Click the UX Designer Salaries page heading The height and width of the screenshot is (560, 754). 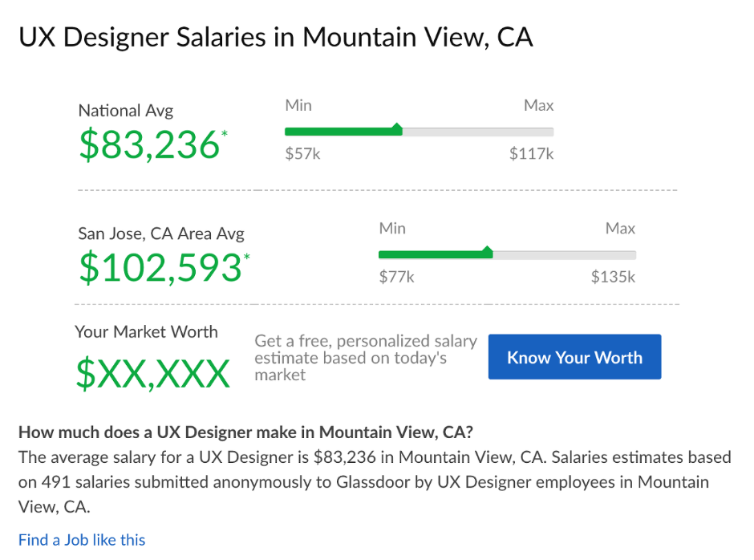coord(276,37)
